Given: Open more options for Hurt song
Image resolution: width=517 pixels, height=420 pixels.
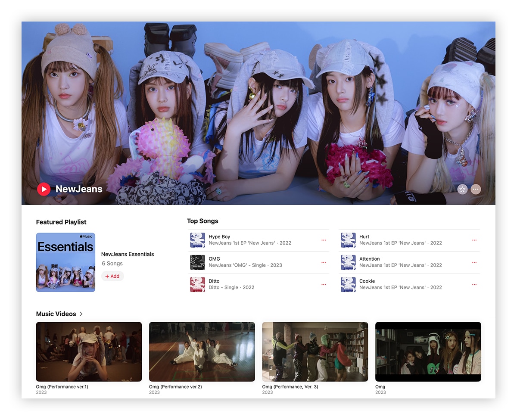Looking at the screenshot, I should pyautogui.click(x=474, y=240).
